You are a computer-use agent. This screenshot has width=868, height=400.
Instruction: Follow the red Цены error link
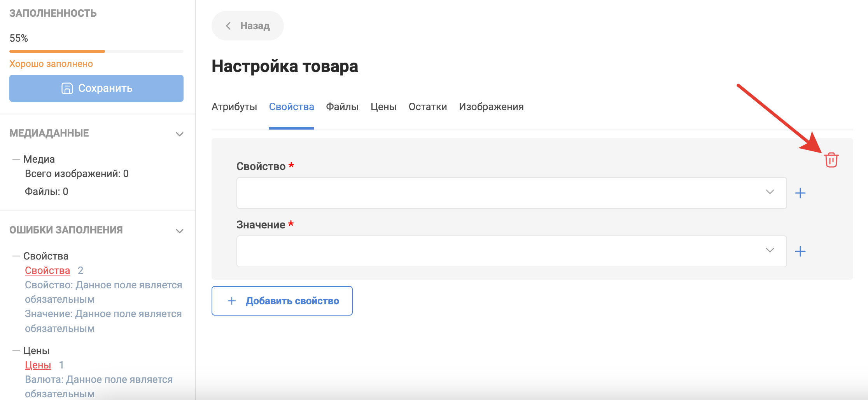click(38, 365)
